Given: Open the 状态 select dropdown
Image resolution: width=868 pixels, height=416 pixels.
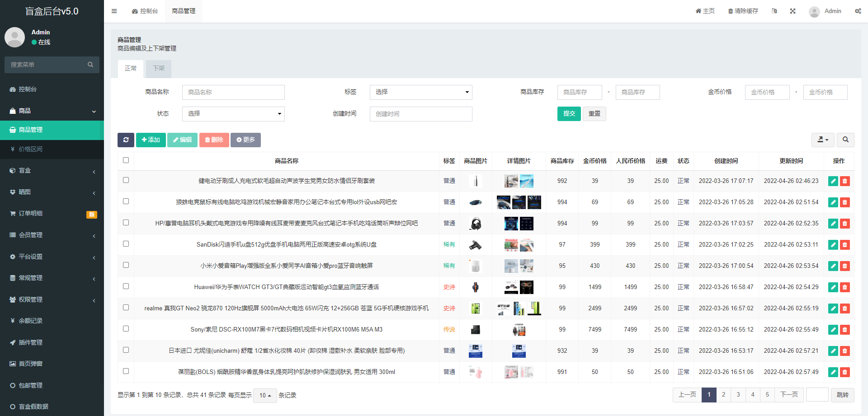Looking at the screenshot, I should [x=233, y=114].
